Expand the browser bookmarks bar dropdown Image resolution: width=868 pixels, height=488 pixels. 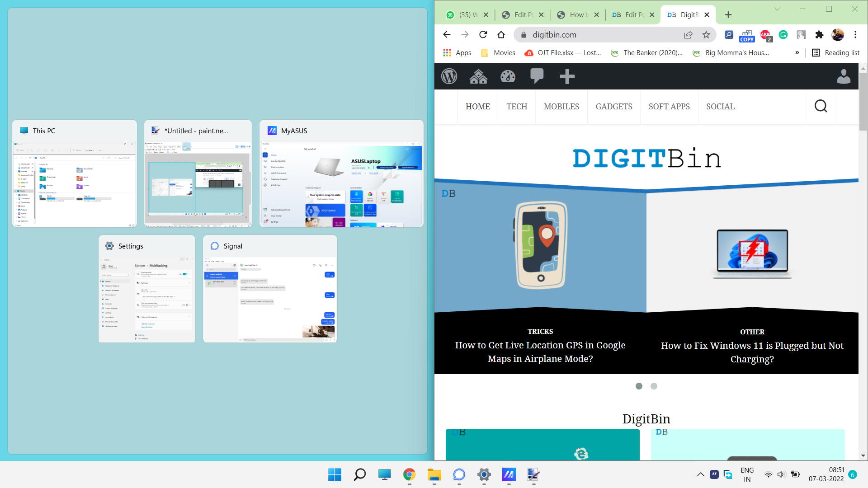tap(798, 53)
